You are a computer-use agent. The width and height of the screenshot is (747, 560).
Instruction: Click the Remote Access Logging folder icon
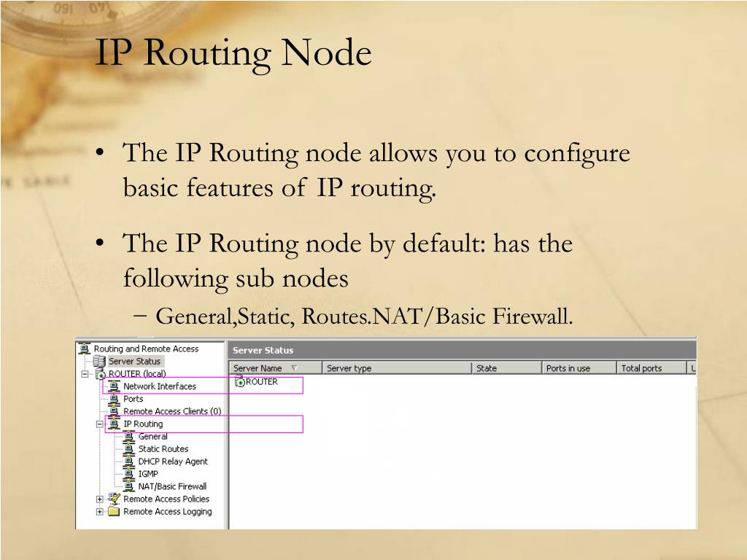(114, 511)
